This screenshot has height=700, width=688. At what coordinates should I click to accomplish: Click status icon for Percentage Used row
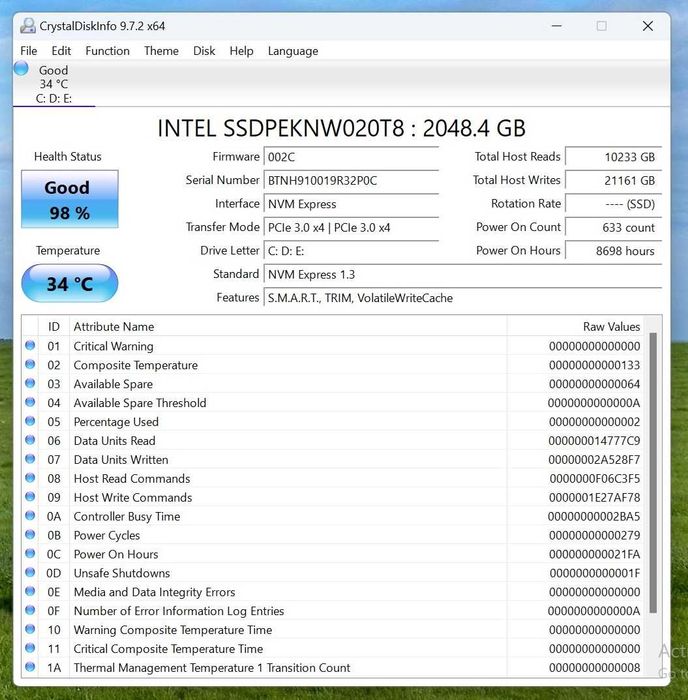coord(30,421)
